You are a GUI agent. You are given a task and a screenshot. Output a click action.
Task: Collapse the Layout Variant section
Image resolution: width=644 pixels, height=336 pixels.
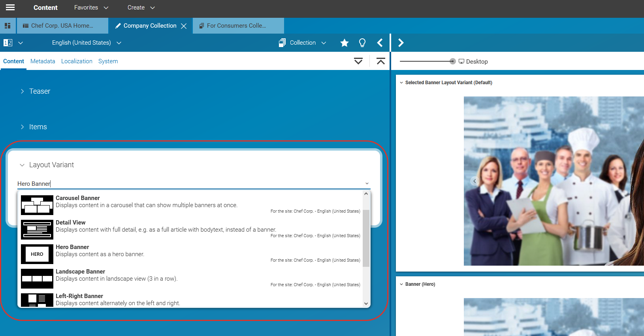(x=22, y=165)
